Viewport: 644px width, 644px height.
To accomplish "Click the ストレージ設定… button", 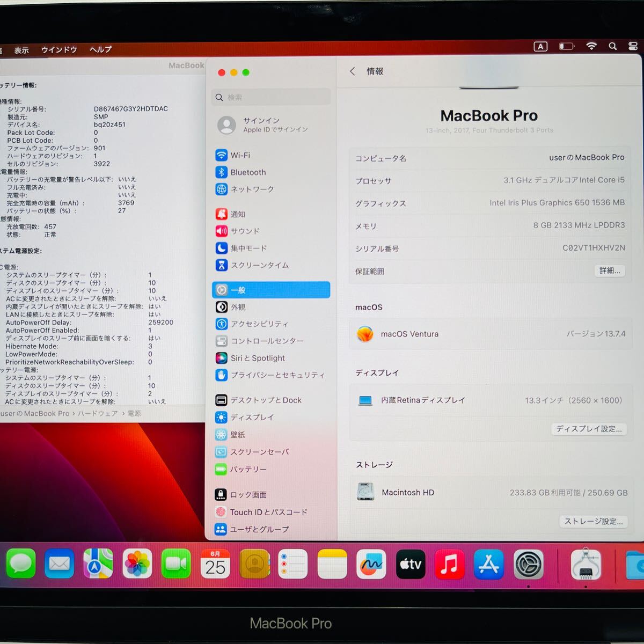I will point(594,521).
